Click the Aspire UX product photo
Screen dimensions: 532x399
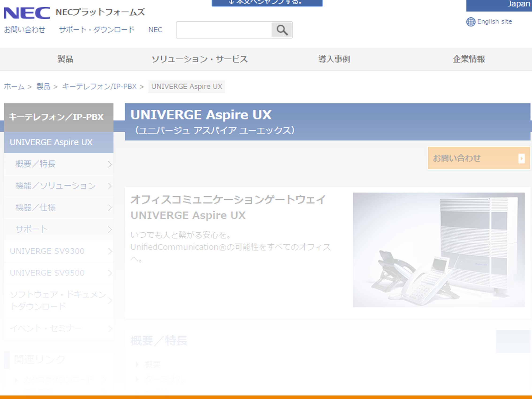pyautogui.click(x=439, y=250)
